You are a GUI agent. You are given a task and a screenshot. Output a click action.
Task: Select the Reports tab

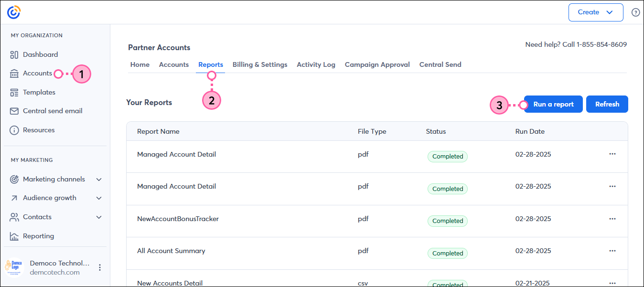pyautogui.click(x=211, y=64)
